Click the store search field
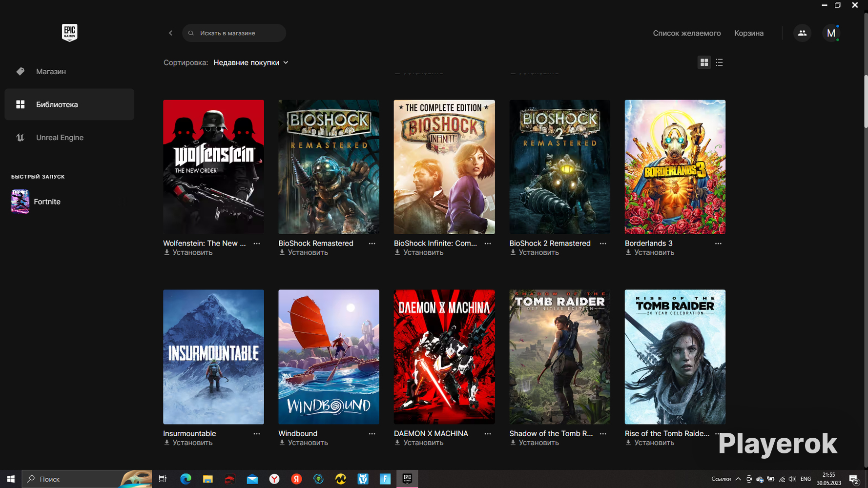868x488 pixels. click(234, 33)
